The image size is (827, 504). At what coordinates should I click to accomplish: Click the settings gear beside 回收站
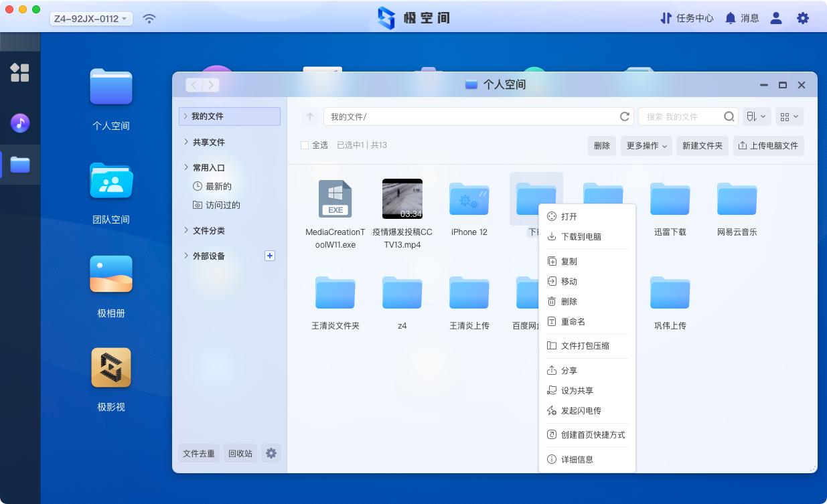tap(271, 453)
